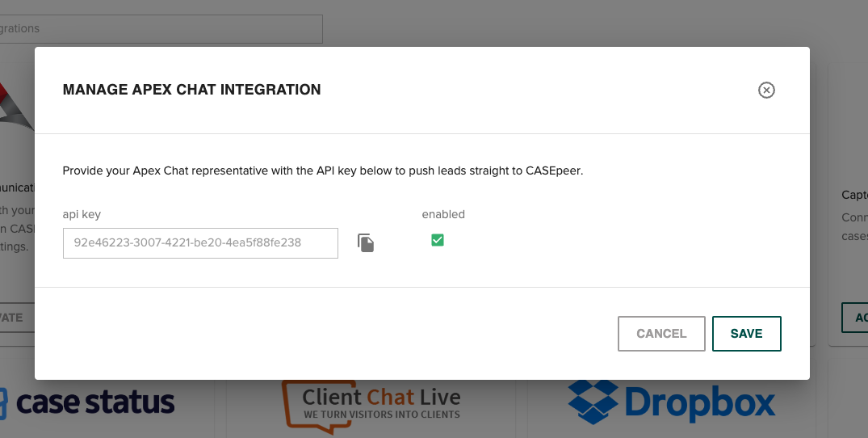Click the search integrations field in background
The height and width of the screenshot is (438, 868).
pos(161,29)
